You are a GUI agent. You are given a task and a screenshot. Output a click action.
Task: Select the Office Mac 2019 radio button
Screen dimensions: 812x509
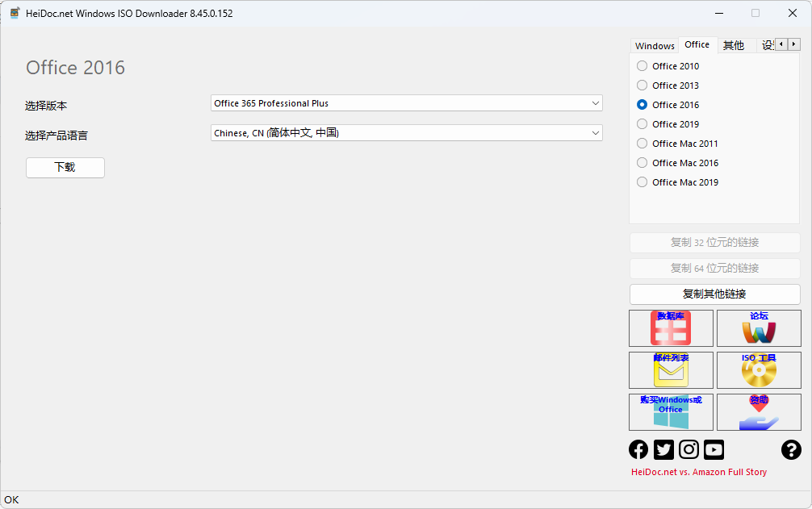(642, 182)
